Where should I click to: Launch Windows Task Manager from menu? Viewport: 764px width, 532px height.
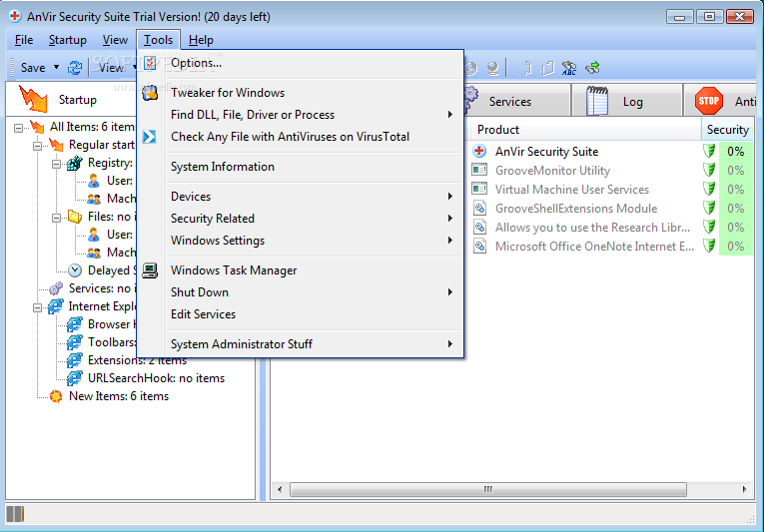[300, 270]
